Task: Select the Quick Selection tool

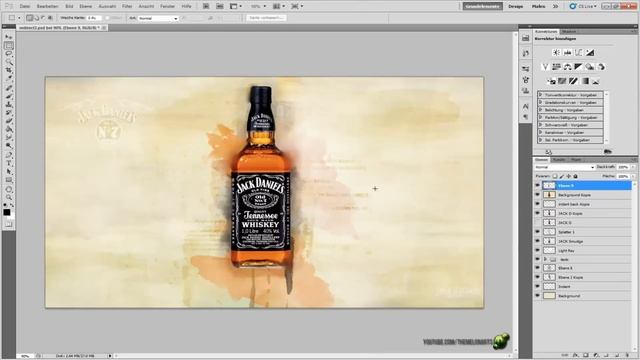Action: pyautogui.click(x=9, y=62)
